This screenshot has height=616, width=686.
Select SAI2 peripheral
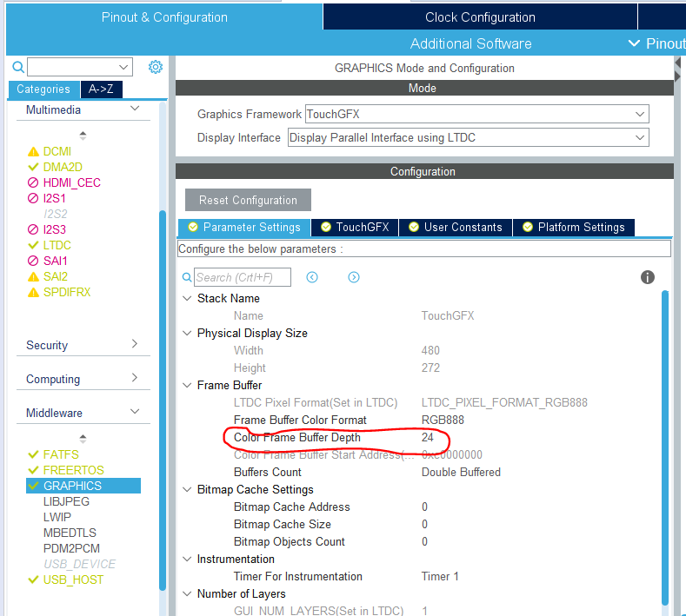(x=55, y=277)
